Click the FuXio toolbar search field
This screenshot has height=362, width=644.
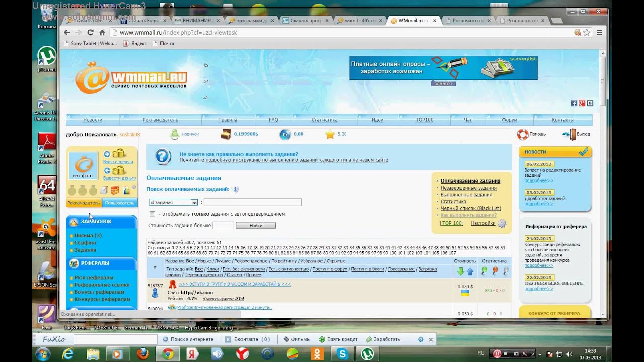tap(115, 339)
